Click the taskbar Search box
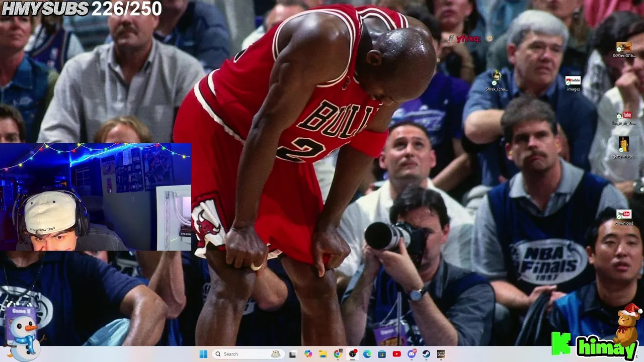 click(248, 354)
